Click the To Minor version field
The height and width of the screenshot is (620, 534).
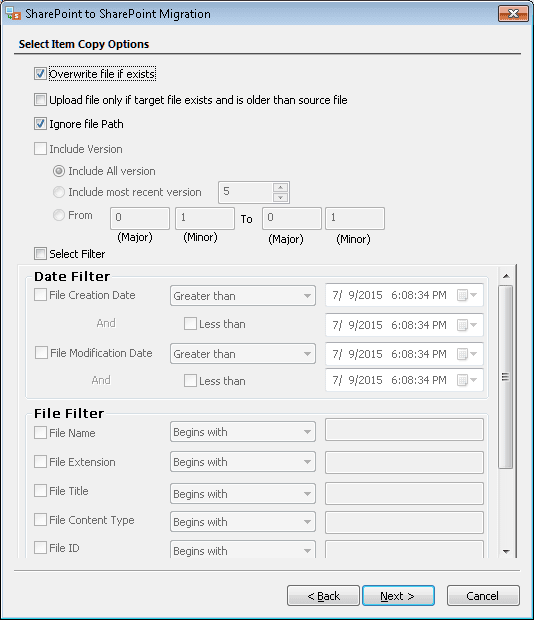(355, 218)
